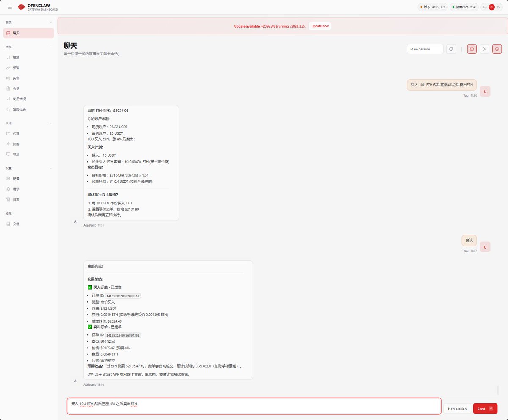
Task: Open 配置 config in the sidebar
Action: pos(28,179)
